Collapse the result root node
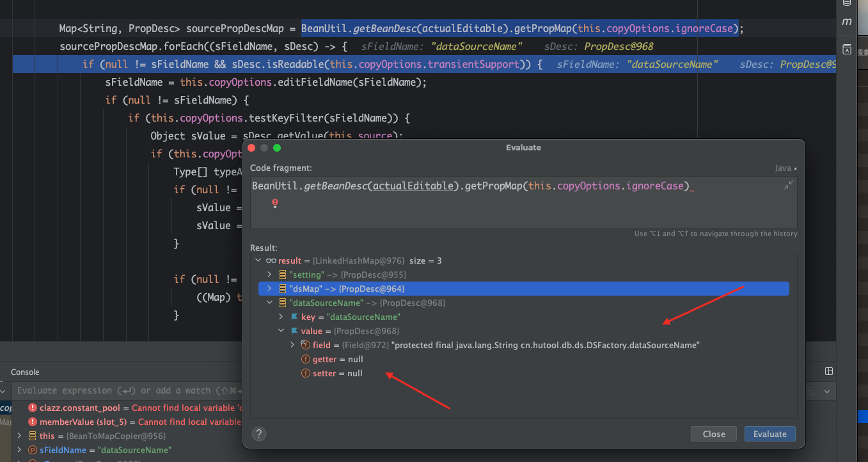This screenshot has height=462, width=868. [x=258, y=260]
